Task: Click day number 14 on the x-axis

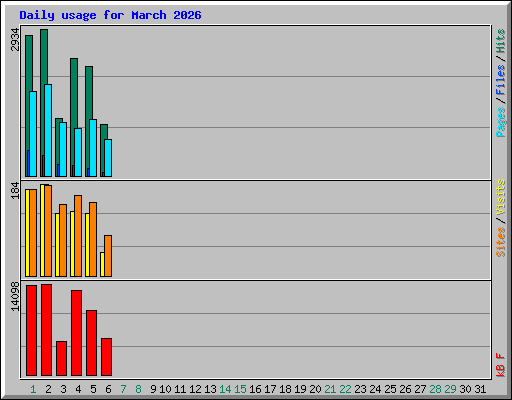Action: tap(225, 389)
